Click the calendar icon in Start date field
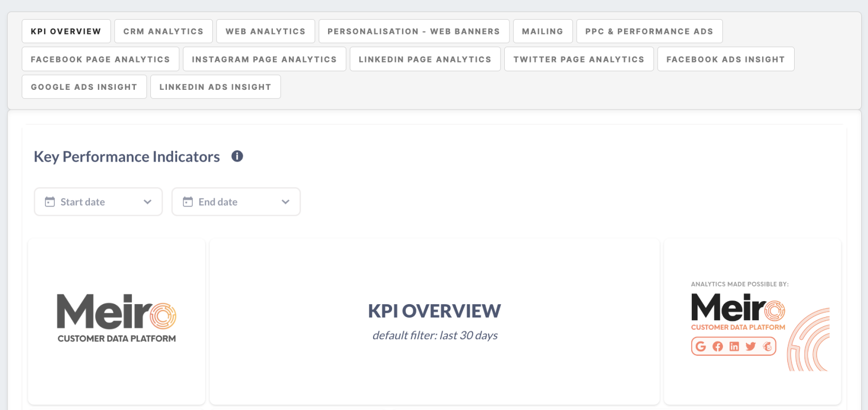The image size is (868, 410). pos(50,202)
